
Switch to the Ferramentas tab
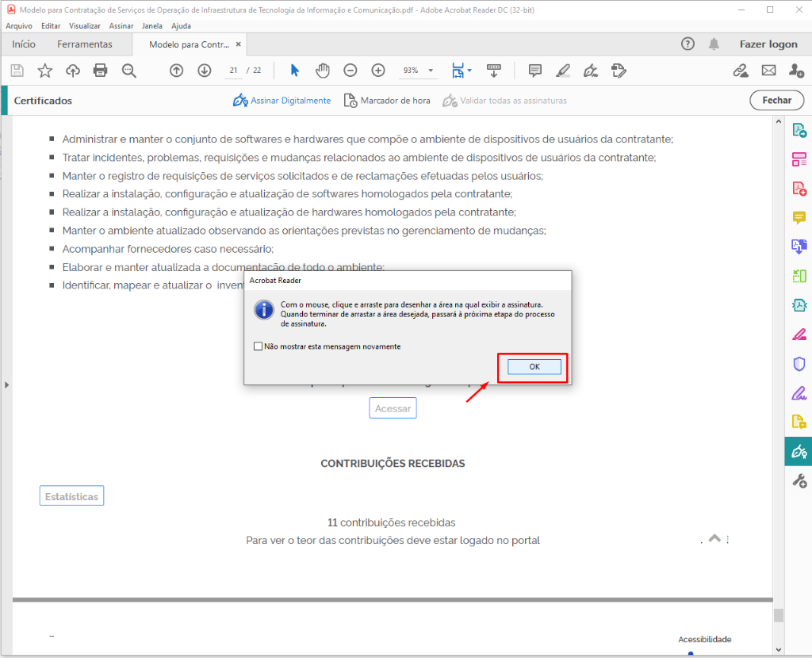pyautogui.click(x=85, y=44)
